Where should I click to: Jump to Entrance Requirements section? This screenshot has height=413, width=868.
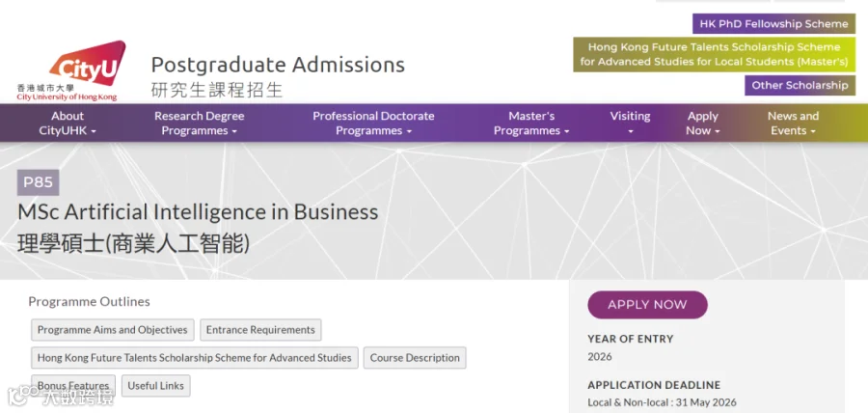[260, 330]
